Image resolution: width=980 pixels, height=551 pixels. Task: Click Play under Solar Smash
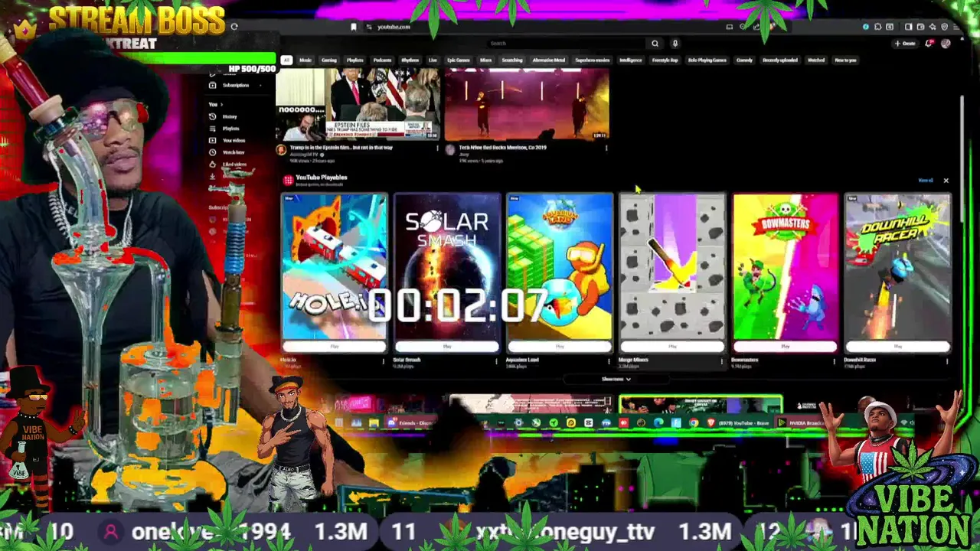447,347
